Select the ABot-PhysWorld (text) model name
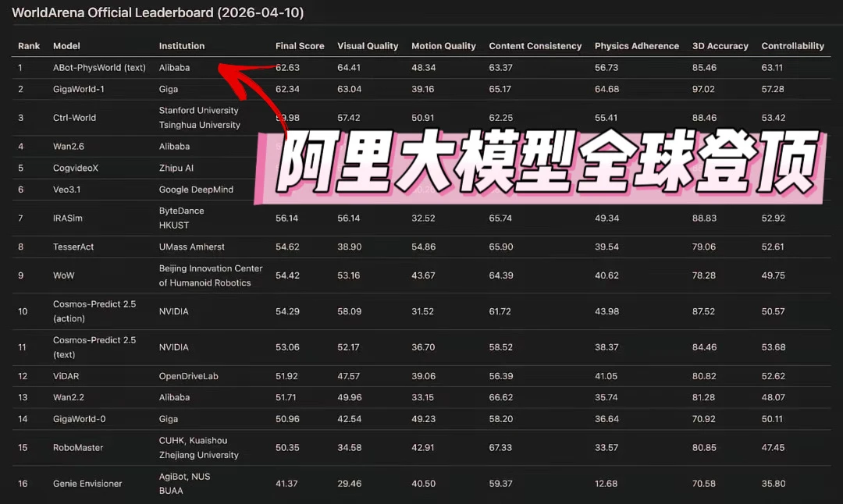This screenshot has height=504, width=843. point(99,68)
